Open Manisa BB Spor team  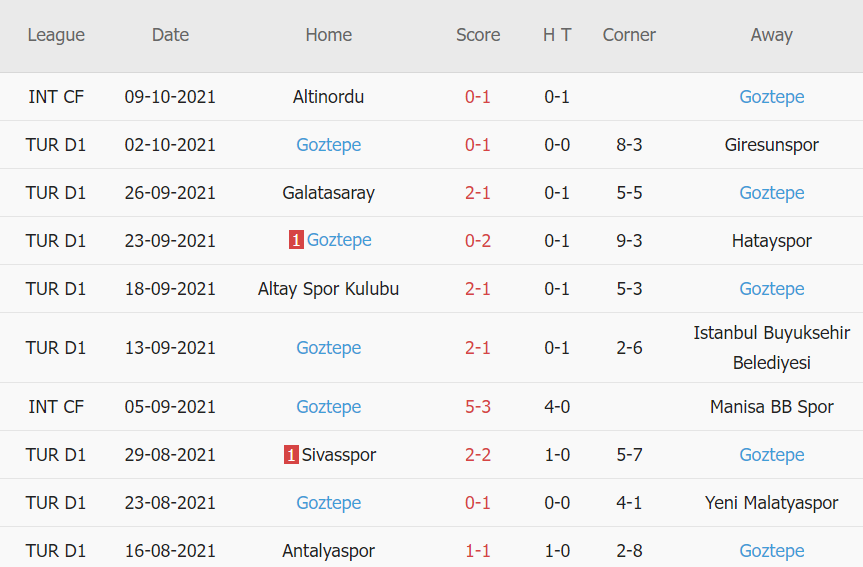[771, 407]
